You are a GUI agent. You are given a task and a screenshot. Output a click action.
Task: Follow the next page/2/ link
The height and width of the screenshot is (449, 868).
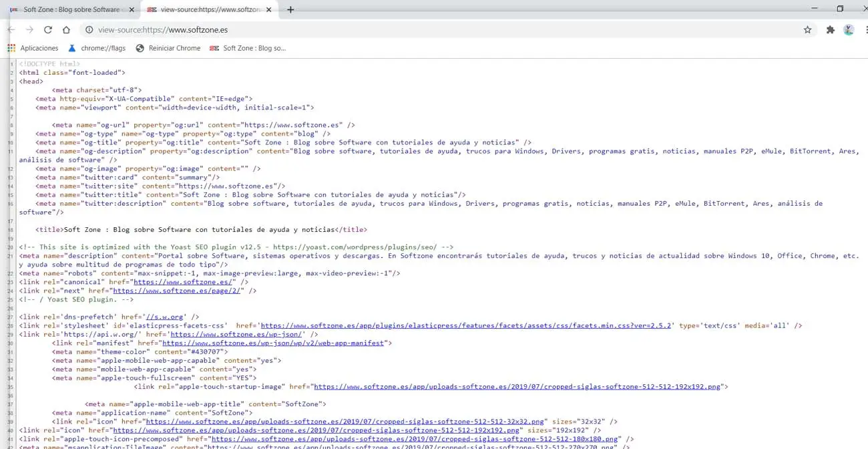click(x=177, y=291)
